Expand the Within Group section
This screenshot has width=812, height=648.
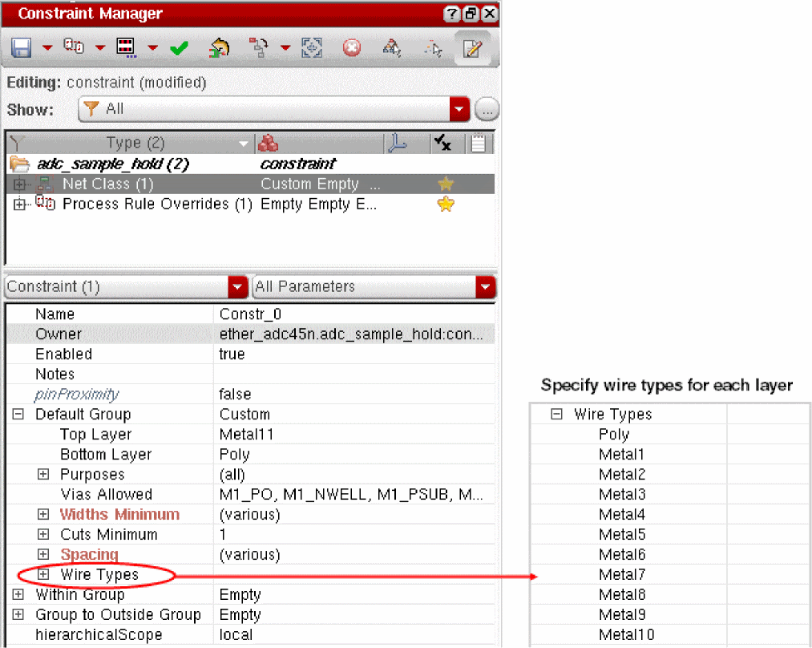point(18,594)
